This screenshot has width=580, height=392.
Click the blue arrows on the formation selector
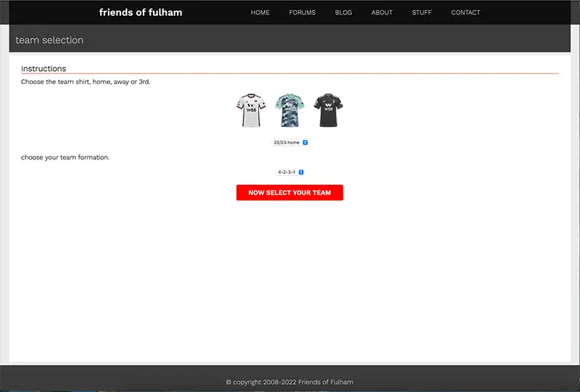pos(301,172)
